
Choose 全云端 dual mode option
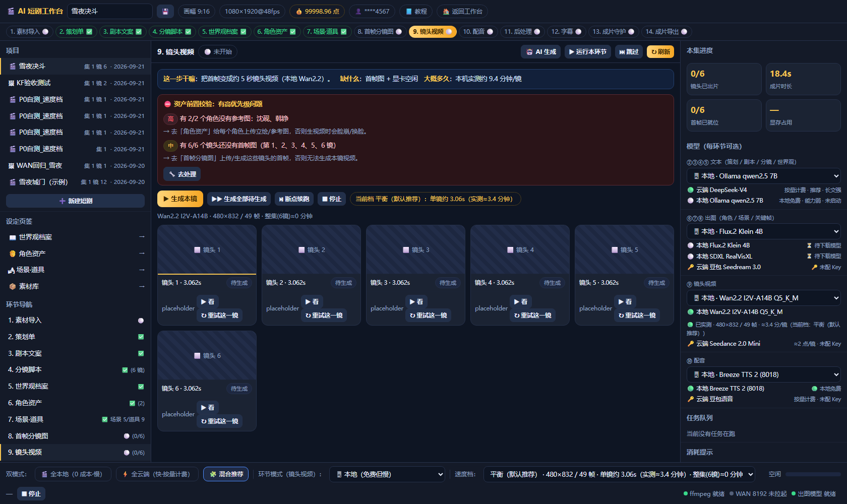157,474
